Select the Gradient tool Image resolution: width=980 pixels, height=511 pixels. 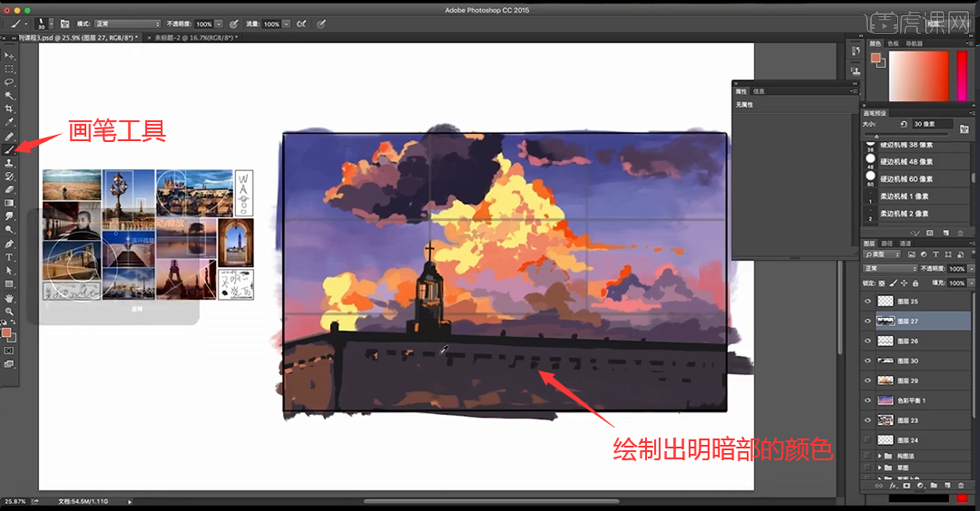pyautogui.click(x=9, y=203)
